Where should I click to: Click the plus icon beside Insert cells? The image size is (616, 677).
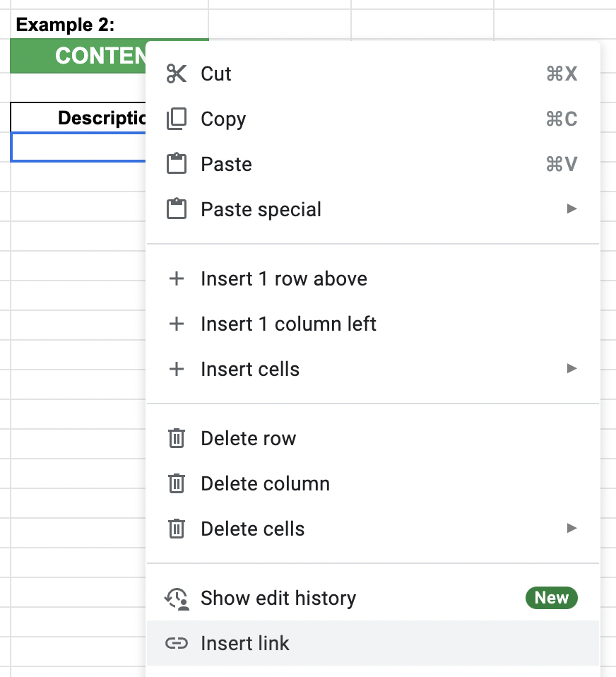[176, 369]
